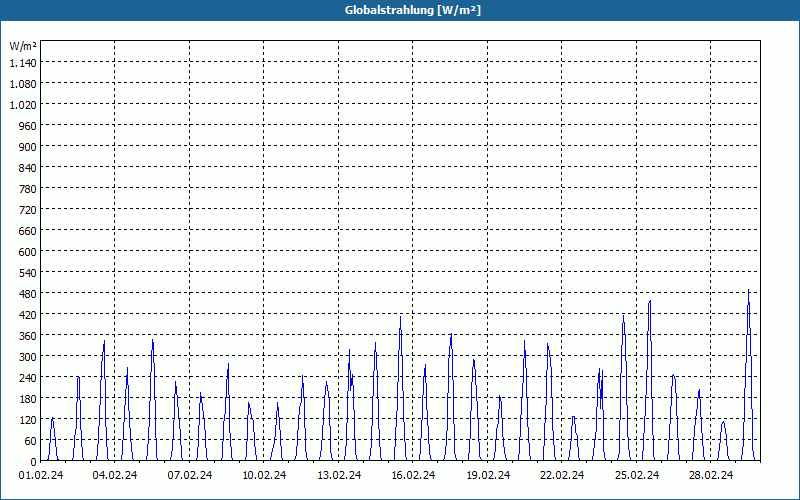Click the 660 y-axis tick label

pos(28,231)
